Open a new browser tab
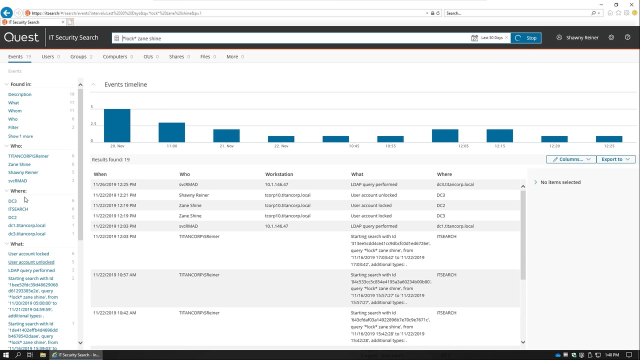Image resolution: width=640 pixels, height=360 pixels. (x=70, y=22)
